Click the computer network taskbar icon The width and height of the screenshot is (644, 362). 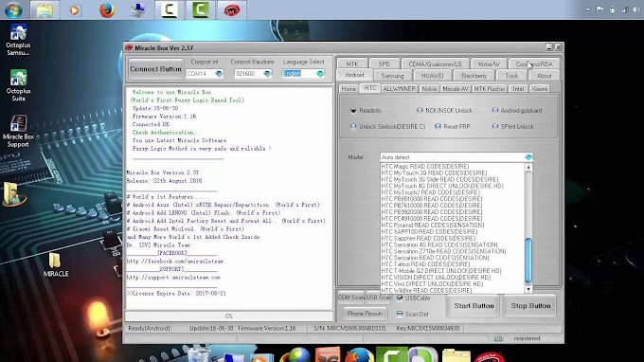pos(137,9)
